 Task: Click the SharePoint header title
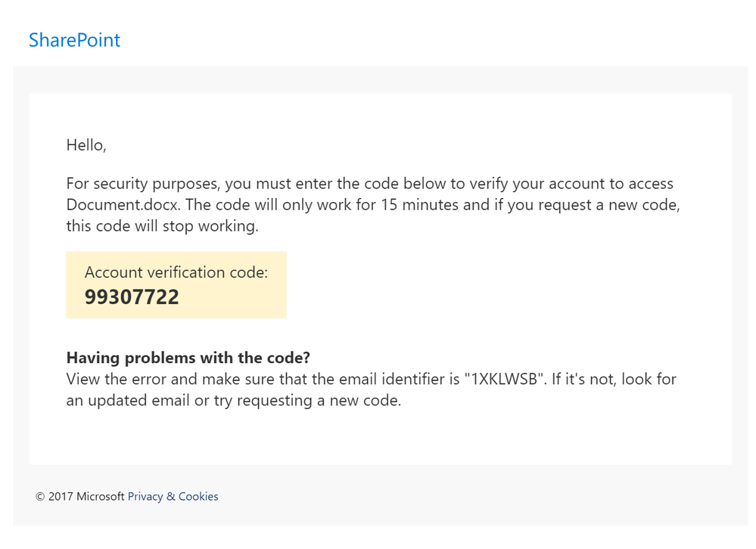click(75, 40)
